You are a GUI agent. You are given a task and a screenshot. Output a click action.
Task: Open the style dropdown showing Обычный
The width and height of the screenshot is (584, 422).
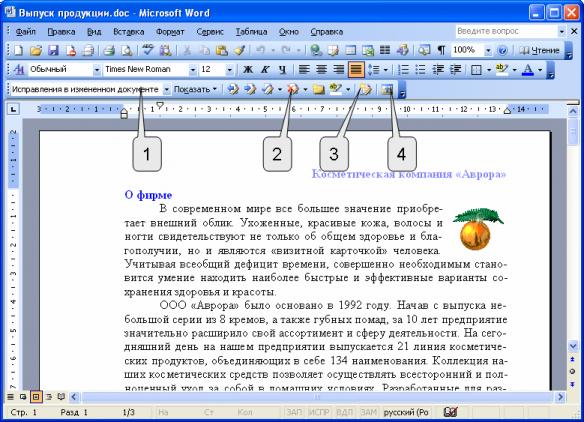pos(97,70)
